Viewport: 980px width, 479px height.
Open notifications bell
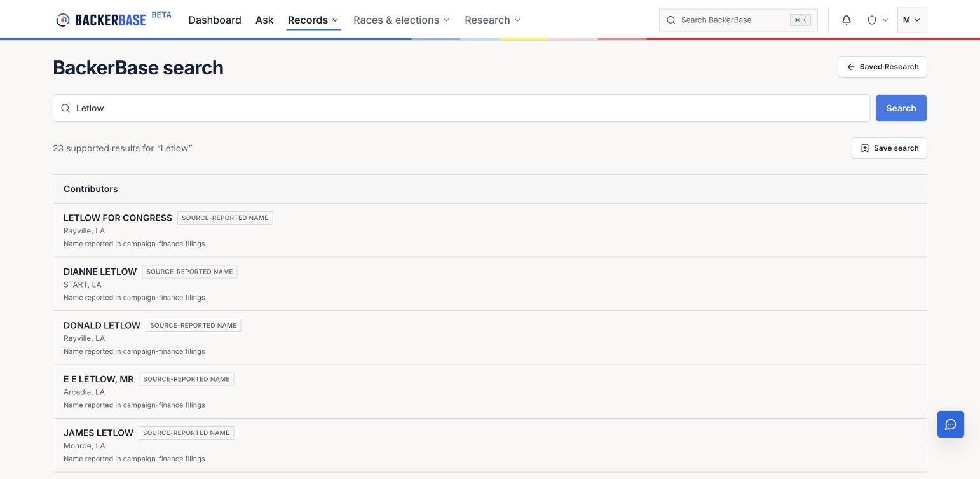(847, 20)
